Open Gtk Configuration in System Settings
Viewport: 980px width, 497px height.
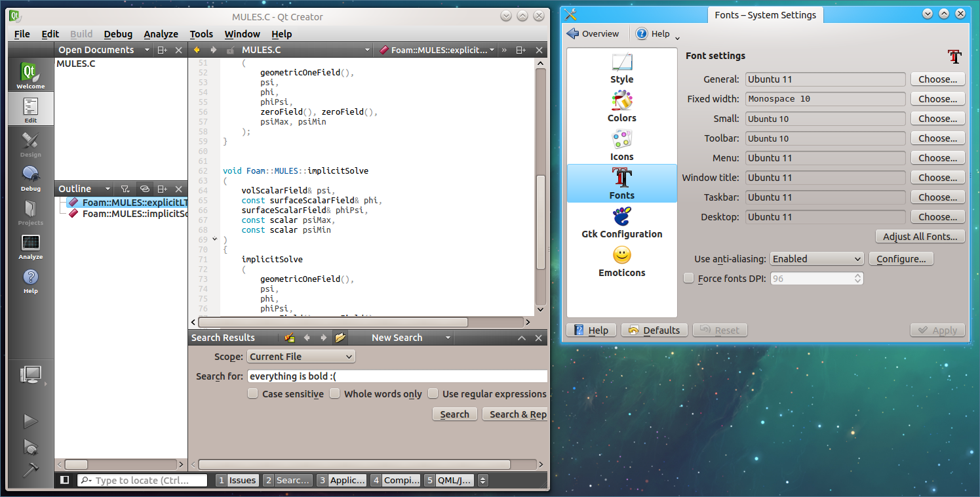621,223
